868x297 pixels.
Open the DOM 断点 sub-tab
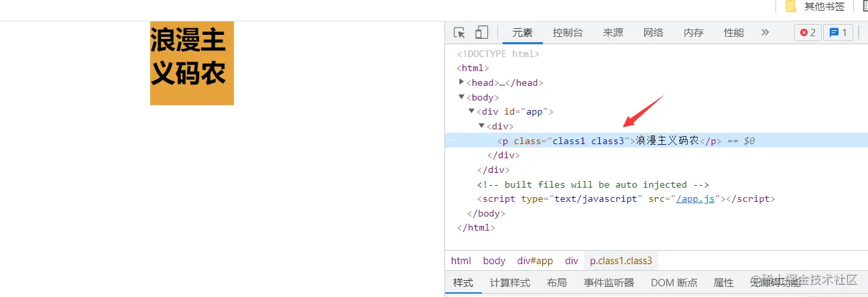pos(674,283)
